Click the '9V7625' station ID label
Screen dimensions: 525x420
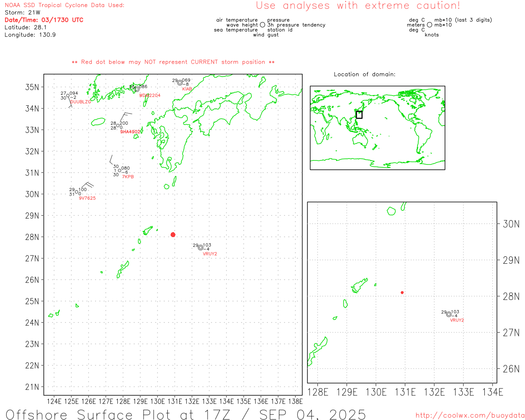pos(87,198)
